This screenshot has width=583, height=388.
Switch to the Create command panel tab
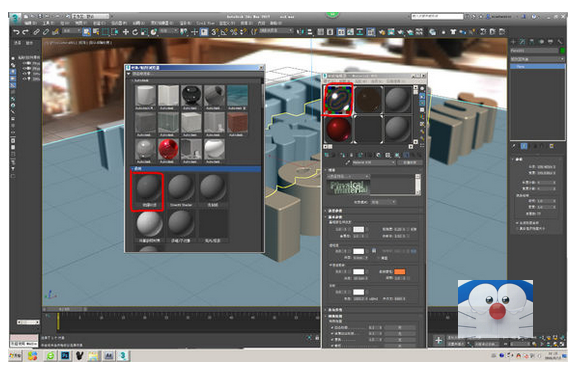point(513,42)
